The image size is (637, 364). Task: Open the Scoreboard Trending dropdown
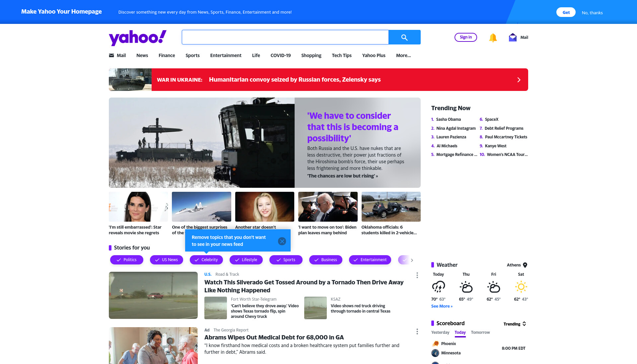coord(515,324)
